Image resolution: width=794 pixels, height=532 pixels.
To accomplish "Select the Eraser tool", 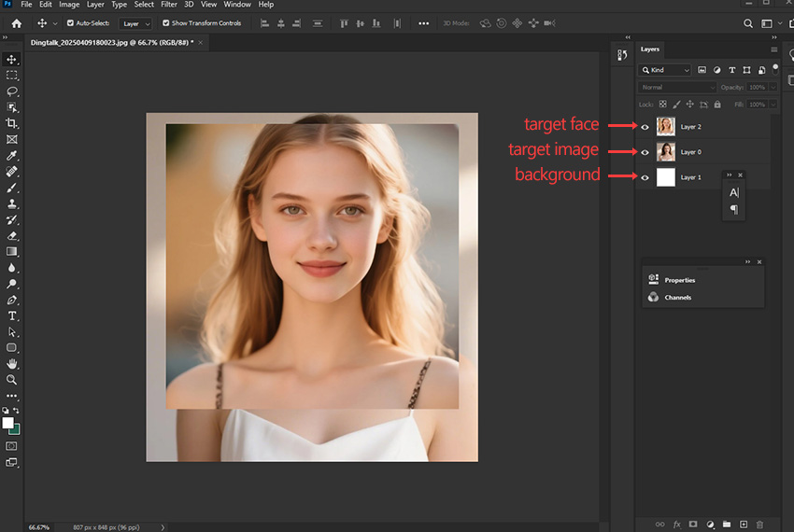I will coord(11,236).
